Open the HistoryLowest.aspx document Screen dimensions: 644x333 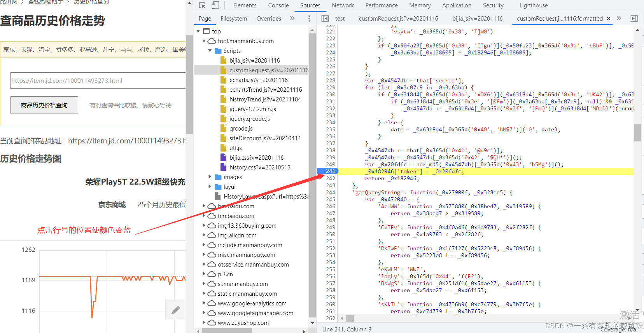click(266, 196)
